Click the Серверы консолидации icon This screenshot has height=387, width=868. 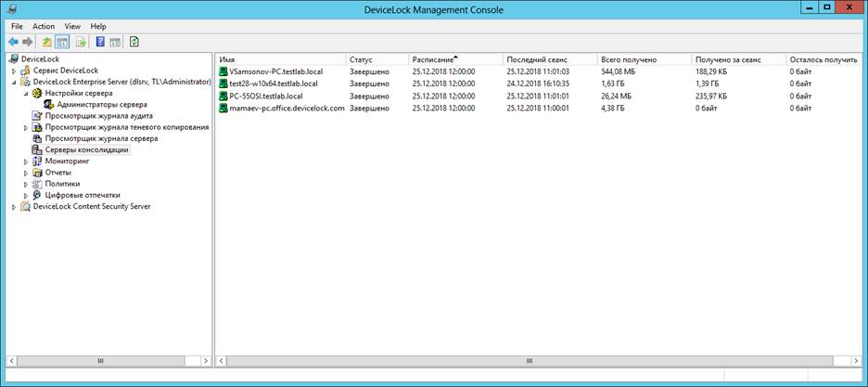38,149
